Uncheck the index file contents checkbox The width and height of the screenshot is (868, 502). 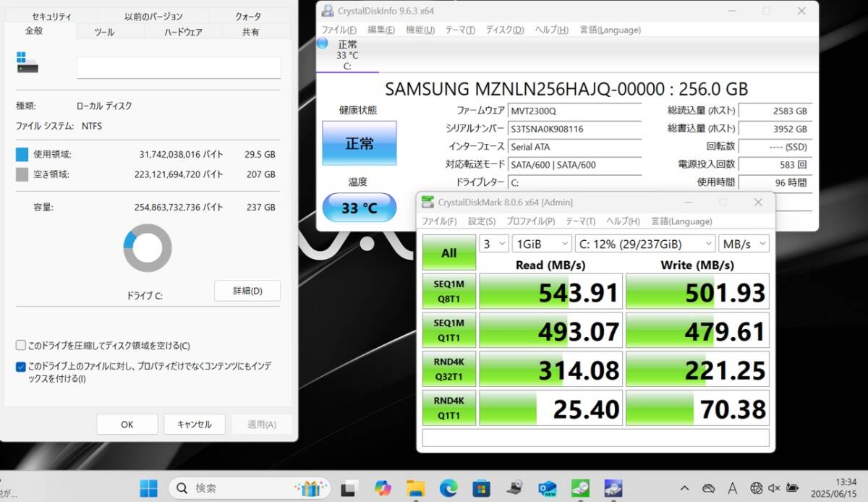click(20, 367)
